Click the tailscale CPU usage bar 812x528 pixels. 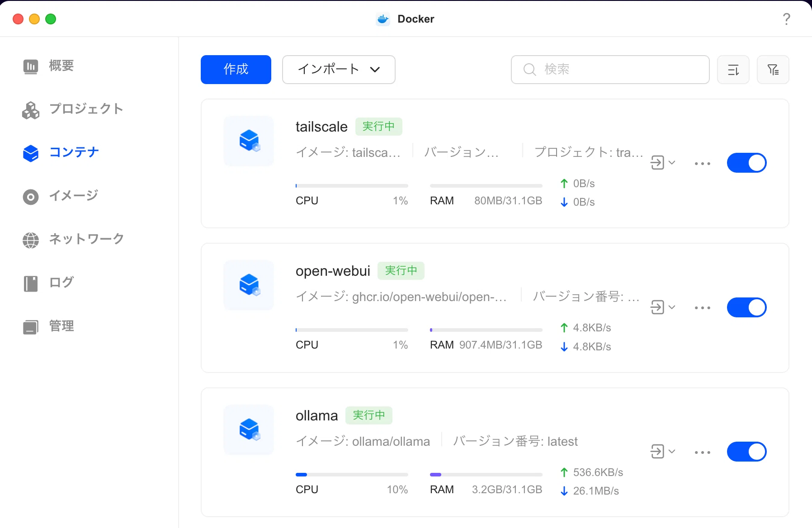(352, 186)
